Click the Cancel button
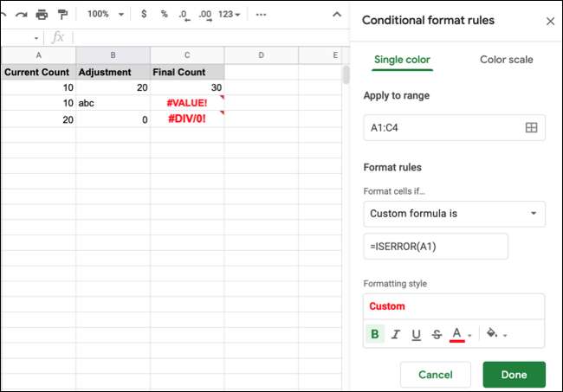563x392 pixels. 436,375
